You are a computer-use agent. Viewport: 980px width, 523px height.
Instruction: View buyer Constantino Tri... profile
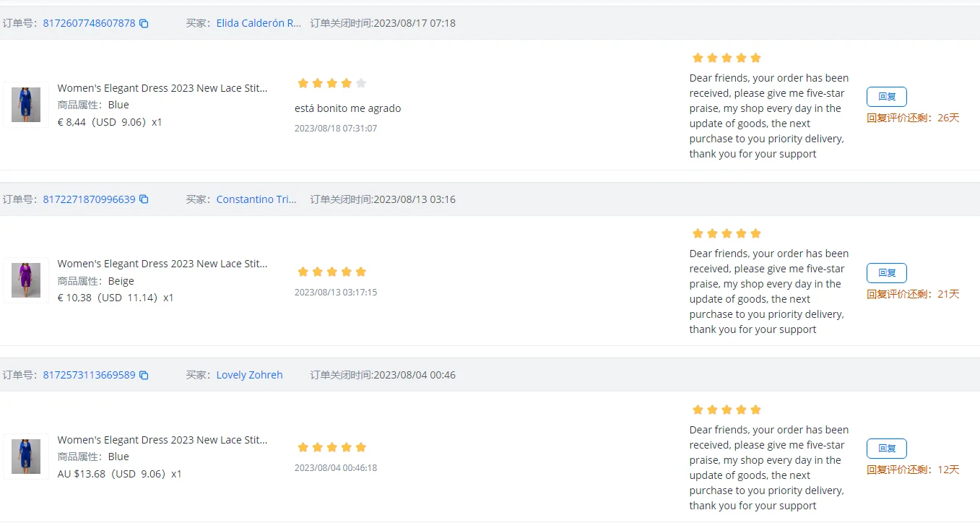click(256, 199)
